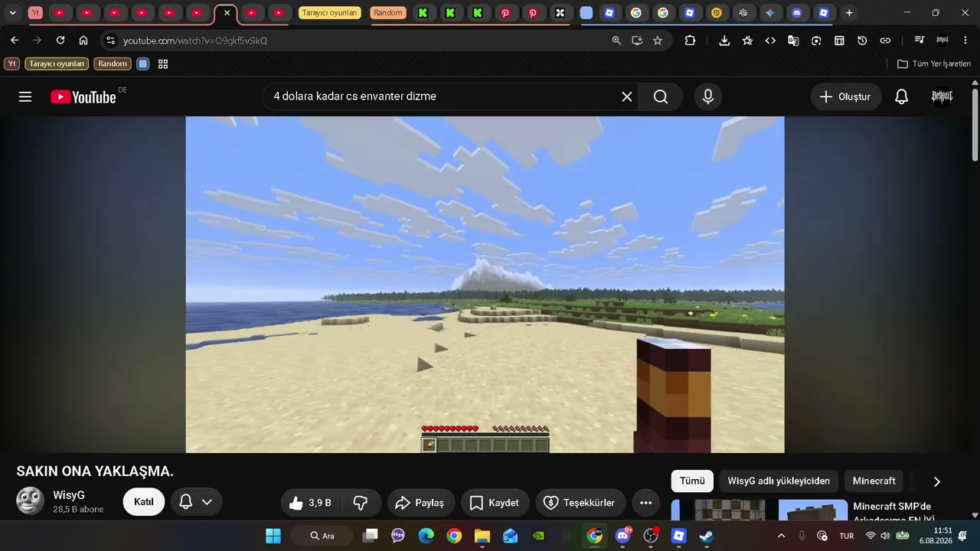Open Steam from the taskbar
980x551 pixels.
(707, 536)
